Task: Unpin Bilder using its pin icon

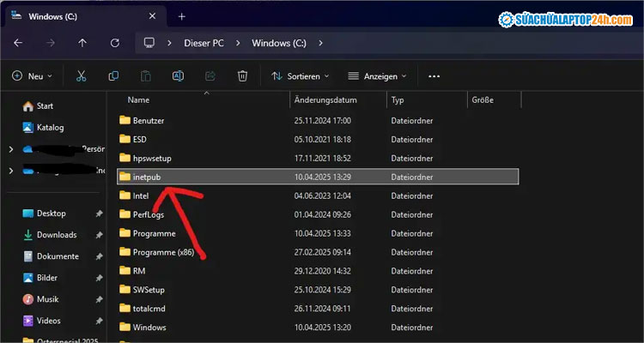Action: 99,278
